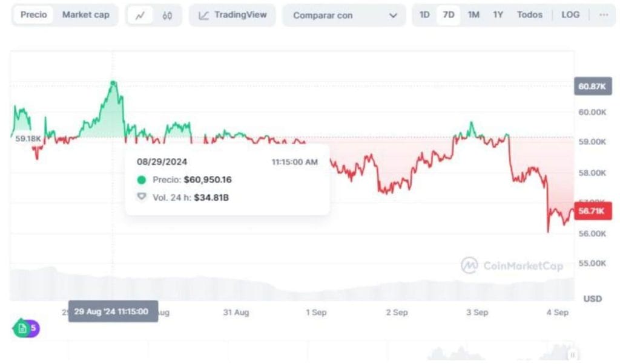Click the 59.18K baseline label

[x=28, y=138]
